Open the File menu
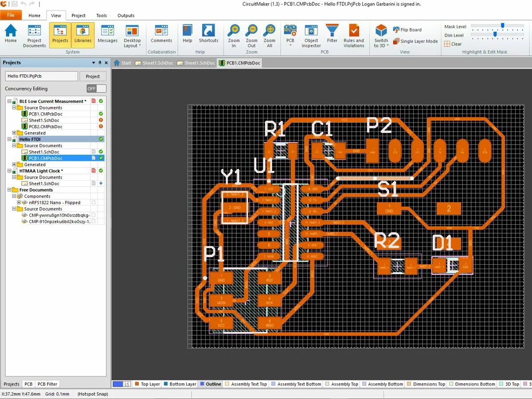This screenshot has width=532, height=399. (11, 15)
